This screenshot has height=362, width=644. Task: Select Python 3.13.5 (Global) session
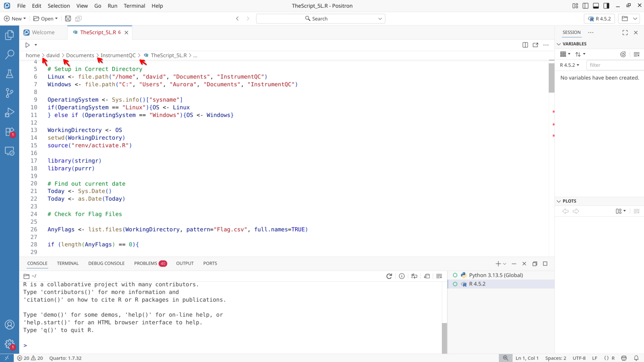coord(495,275)
